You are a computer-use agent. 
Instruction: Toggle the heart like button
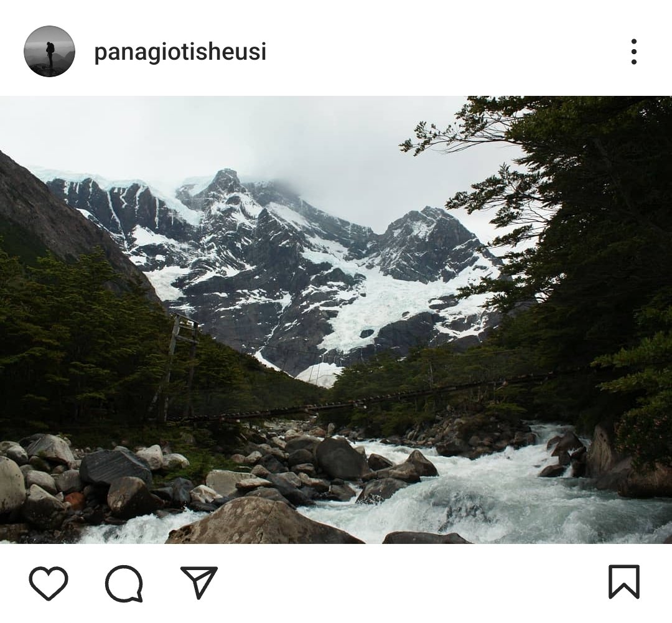pos(49,583)
